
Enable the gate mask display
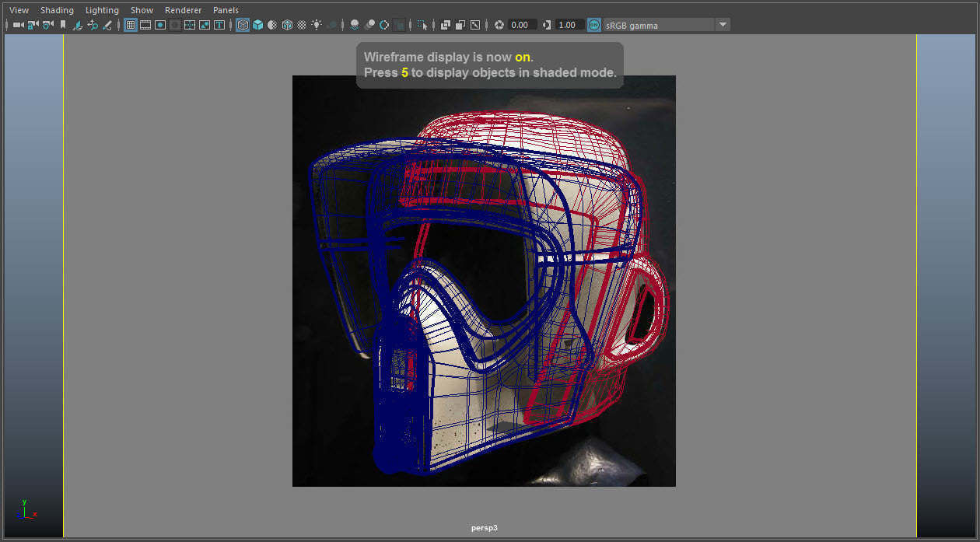175,24
